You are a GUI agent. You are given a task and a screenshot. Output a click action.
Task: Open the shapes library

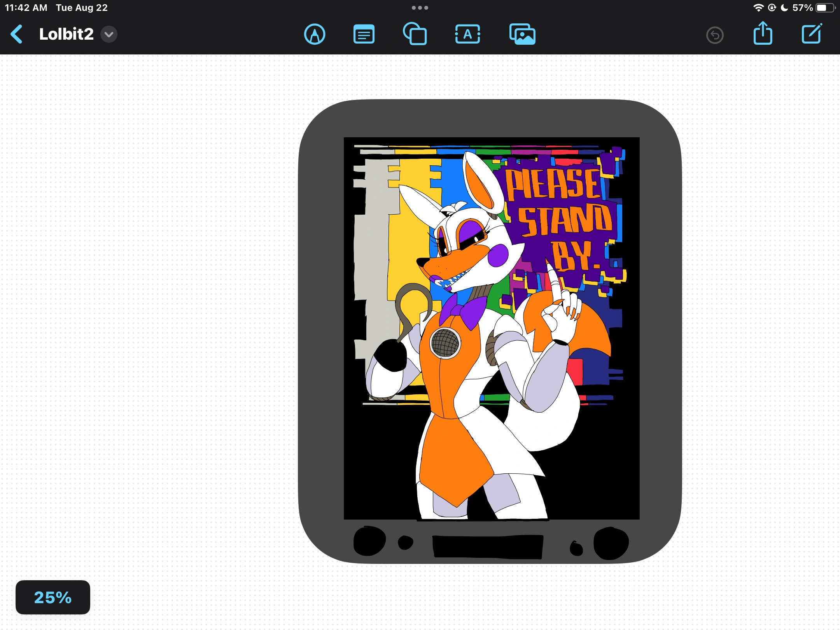[415, 34]
